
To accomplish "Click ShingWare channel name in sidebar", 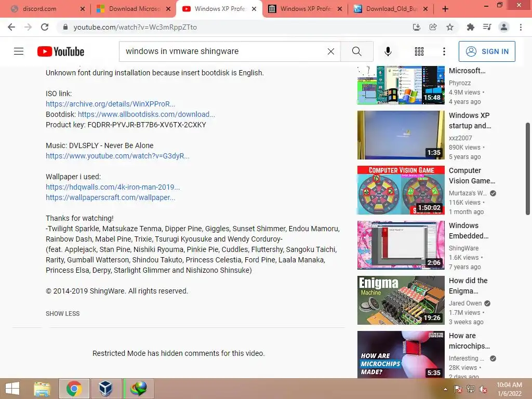I will click(x=463, y=248).
